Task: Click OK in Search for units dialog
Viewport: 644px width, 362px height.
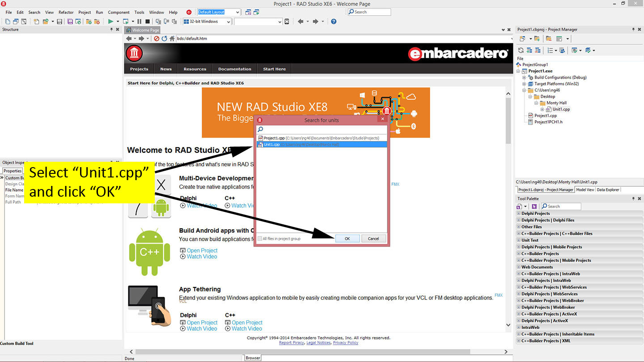Action: click(x=347, y=239)
